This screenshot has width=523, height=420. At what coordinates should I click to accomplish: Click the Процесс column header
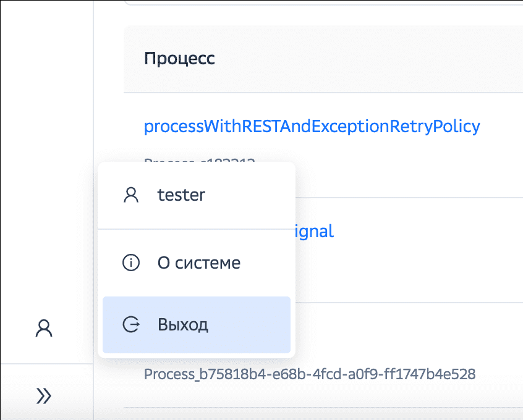pos(179,59)
